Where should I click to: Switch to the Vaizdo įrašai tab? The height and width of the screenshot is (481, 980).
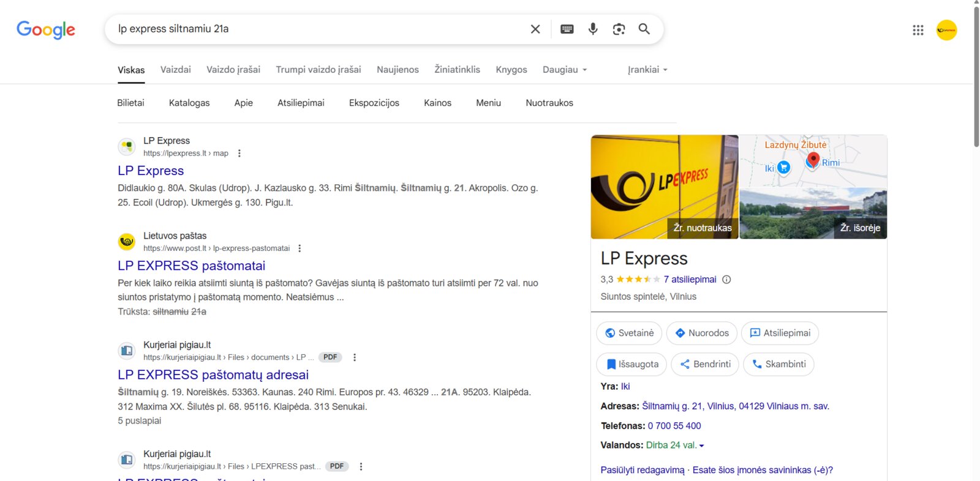233,70
